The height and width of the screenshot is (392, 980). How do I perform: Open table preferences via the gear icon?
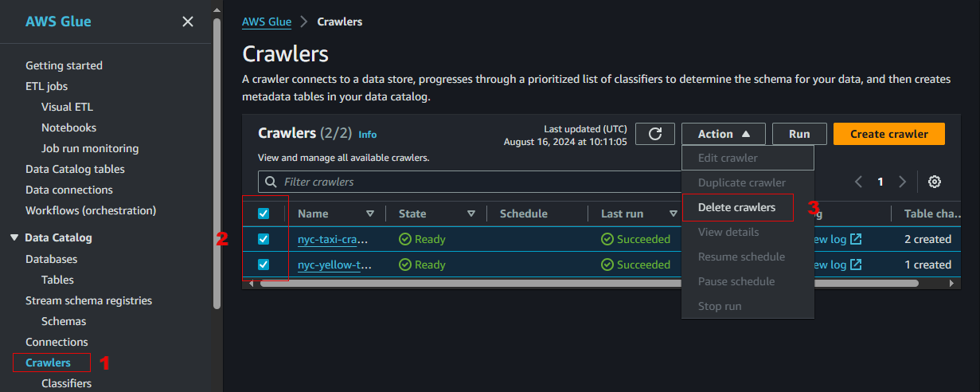(935, 182)
